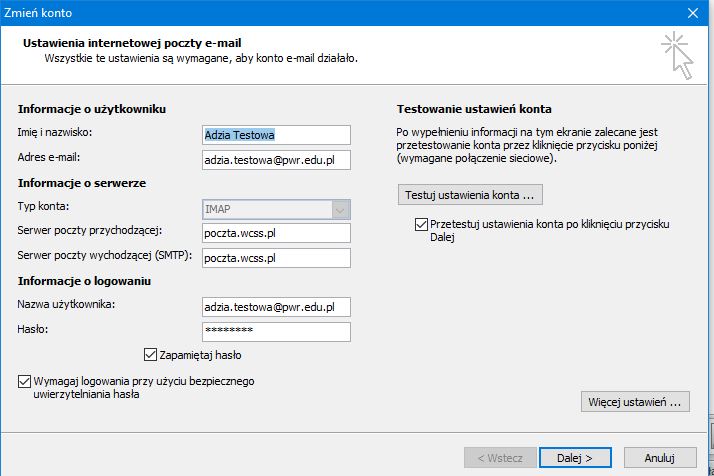Click the Testowanie ustawień konta heading
This screenshot has height=476, width=714.
474,108
